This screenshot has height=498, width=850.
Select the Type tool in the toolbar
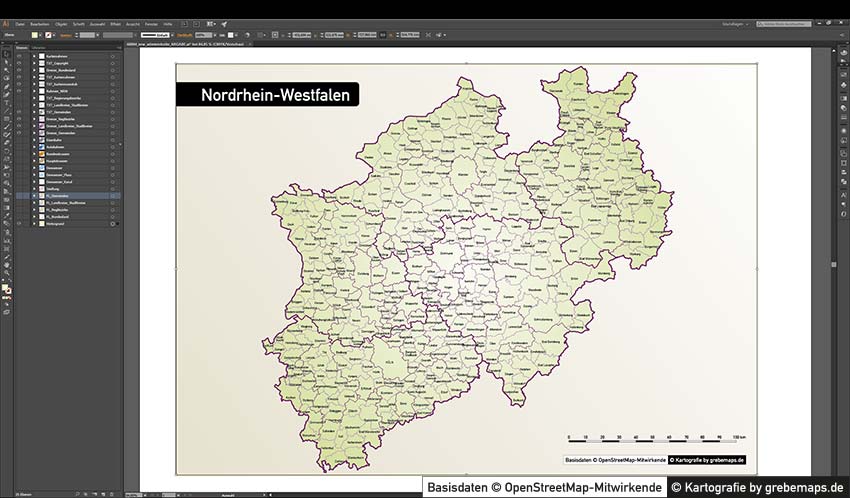pos(6,103)
